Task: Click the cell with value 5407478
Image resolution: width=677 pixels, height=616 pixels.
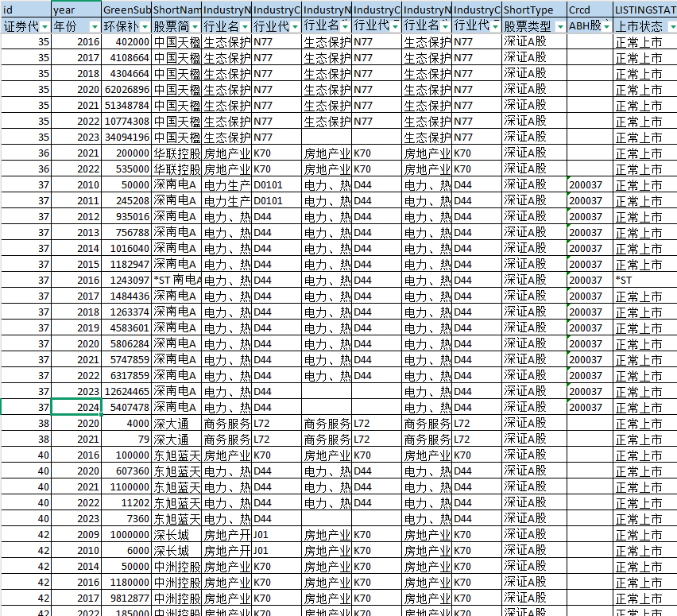Action: tap(126, 408)
